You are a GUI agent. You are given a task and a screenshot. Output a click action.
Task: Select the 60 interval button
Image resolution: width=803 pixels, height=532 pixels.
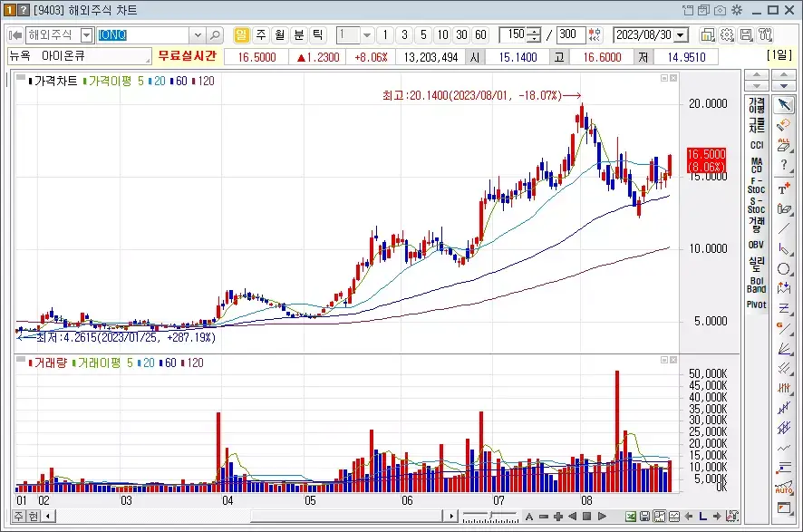(480, 34)
